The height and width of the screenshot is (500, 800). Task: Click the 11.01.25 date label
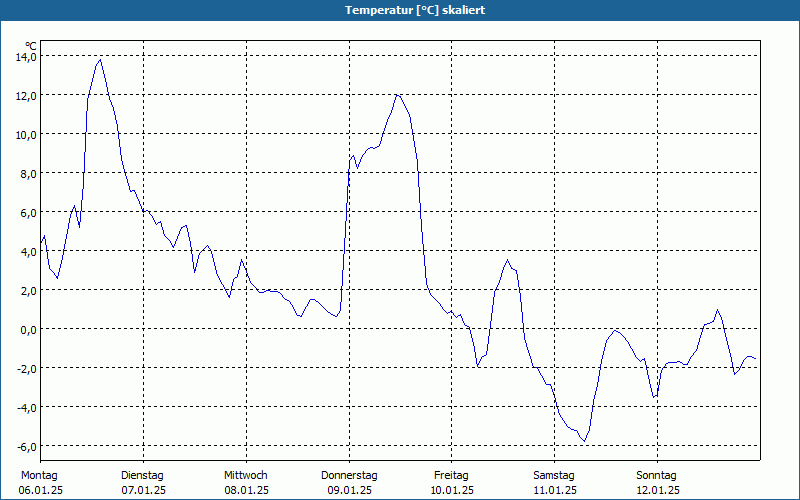pyautogui.click(x=555, y=490)
